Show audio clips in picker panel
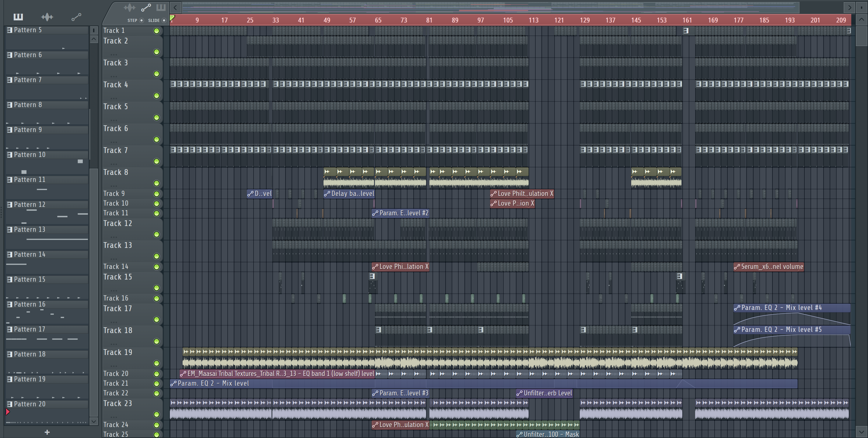 (47, 16)
